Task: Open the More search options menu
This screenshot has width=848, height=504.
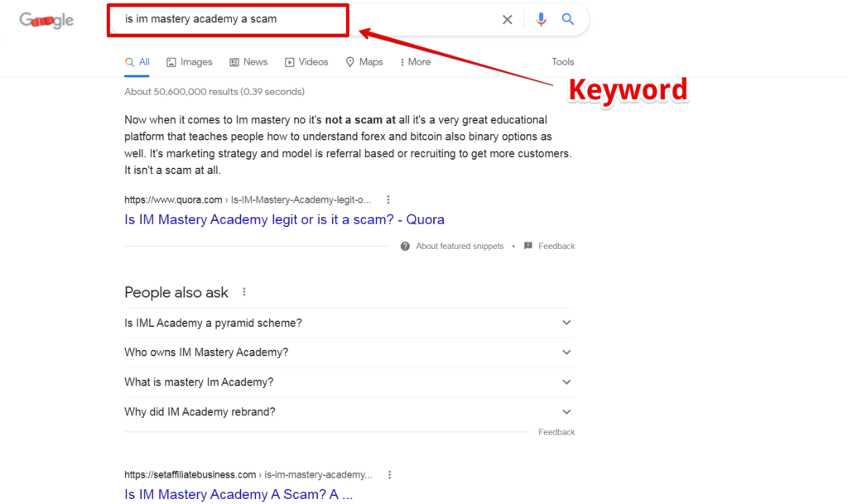Action: pos(416,62)
